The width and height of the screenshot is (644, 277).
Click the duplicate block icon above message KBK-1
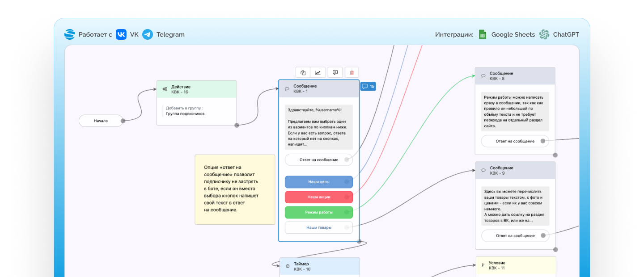303,73
